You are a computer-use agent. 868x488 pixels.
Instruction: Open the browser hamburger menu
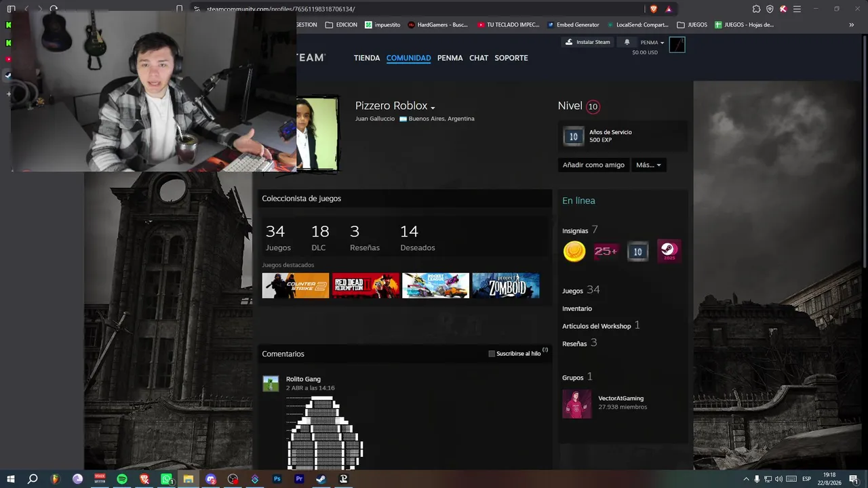pyautogui.click(x=797, y=9)
